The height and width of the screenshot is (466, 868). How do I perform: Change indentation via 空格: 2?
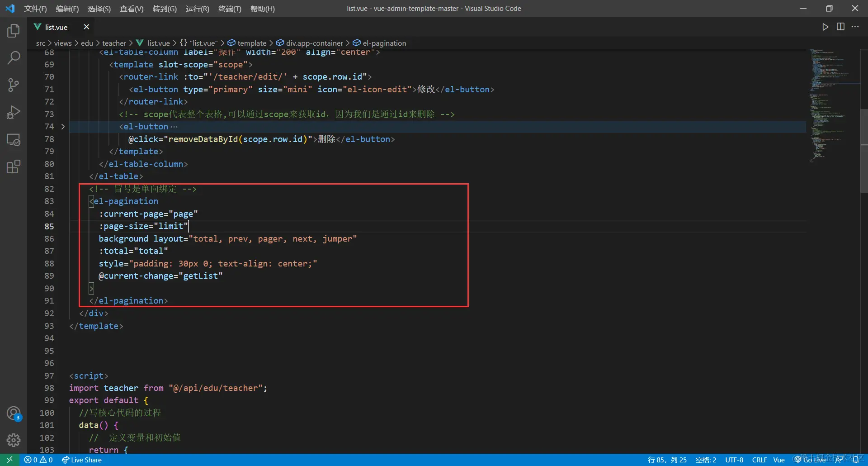[706, 460]
